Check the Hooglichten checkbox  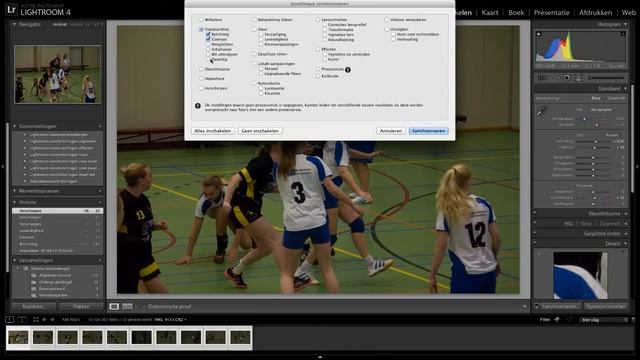[208, 44]
